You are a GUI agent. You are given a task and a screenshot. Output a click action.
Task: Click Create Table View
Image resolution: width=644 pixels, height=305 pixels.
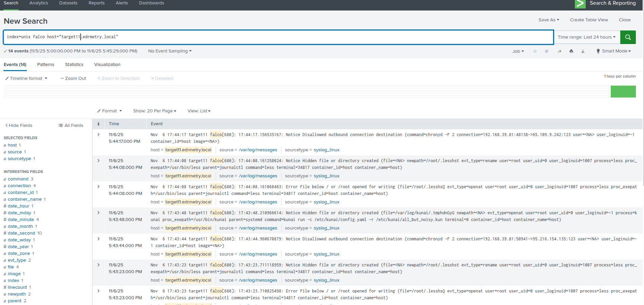pyautogui.click(x=589, y=20)
